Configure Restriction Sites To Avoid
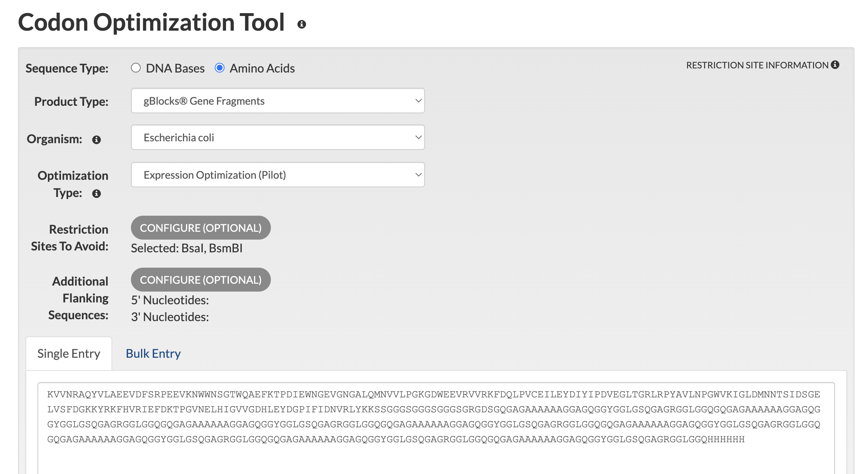868x474 pixels. pos(201,228)
